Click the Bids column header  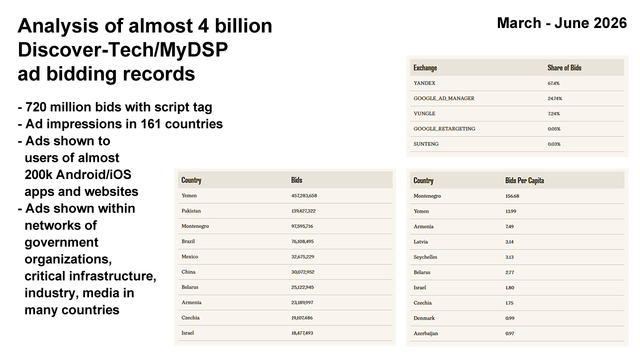tap(297, 180)
